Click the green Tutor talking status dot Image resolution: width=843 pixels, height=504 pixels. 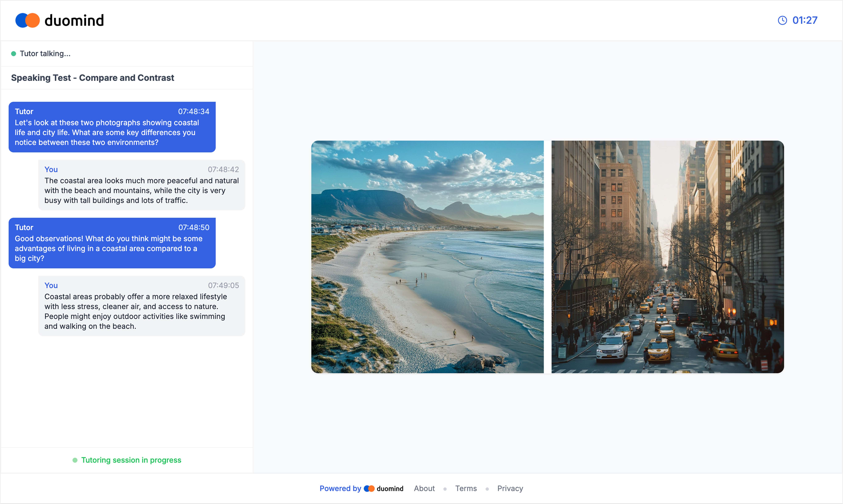(14, 54)
